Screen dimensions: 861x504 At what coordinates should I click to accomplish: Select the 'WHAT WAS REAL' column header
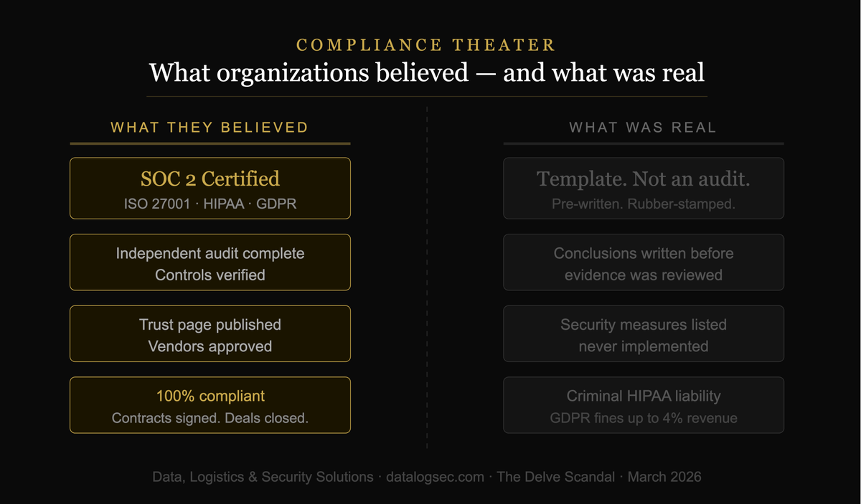point(643,128)
